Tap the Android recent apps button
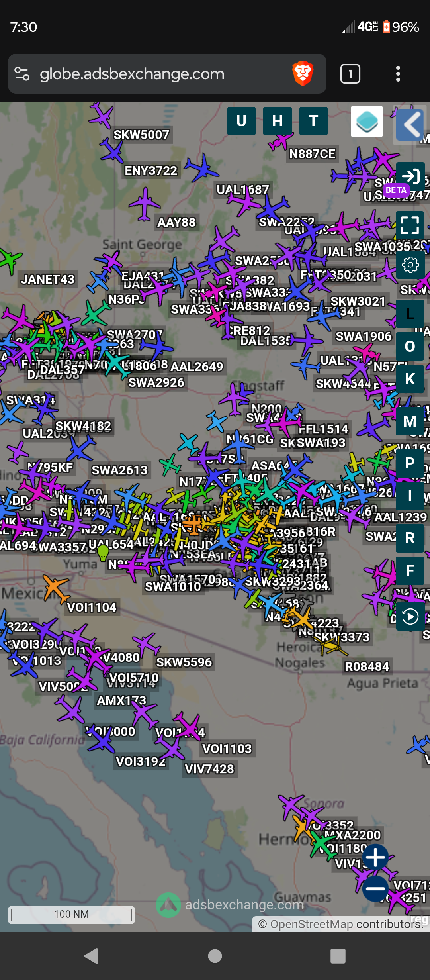 338,956
